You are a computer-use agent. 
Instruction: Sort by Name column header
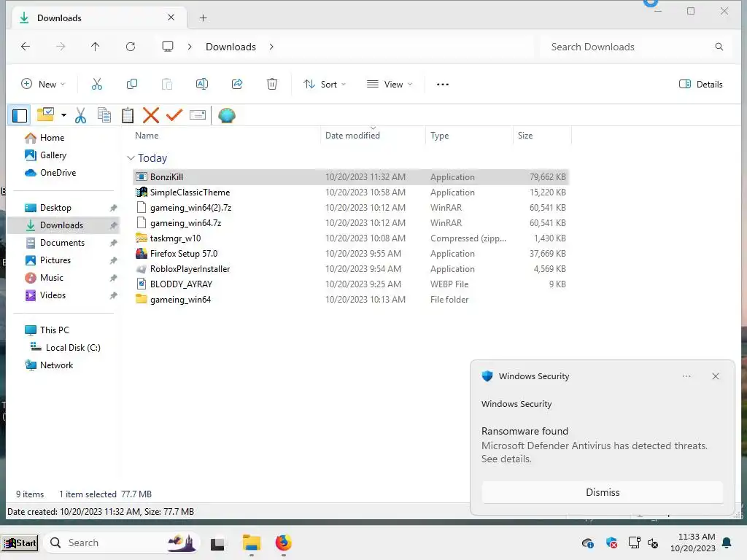click(147, 135)
